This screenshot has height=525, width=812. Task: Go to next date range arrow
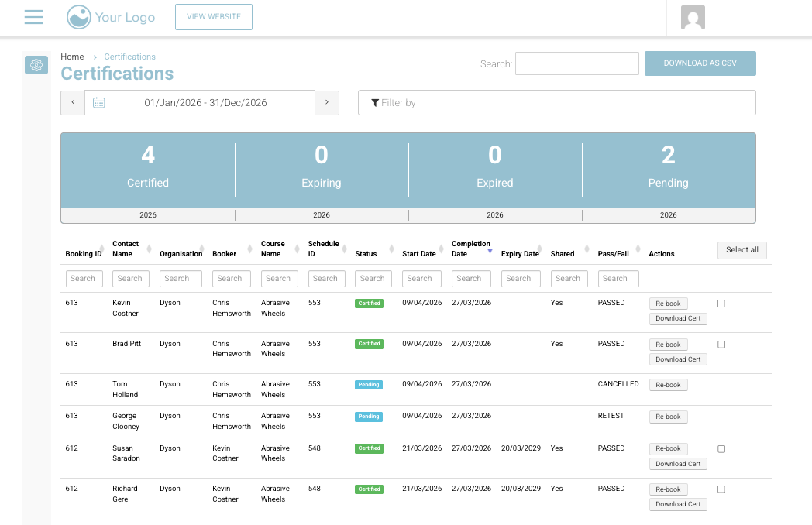pyautogui.click(x=327, y=103)
